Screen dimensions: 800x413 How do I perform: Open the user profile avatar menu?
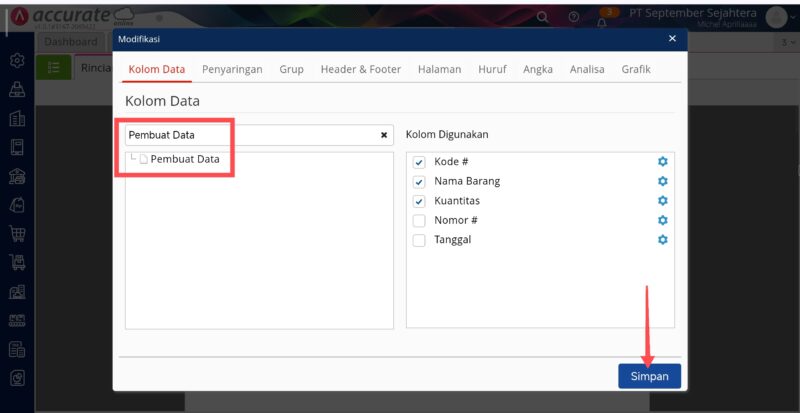point(776,17)
